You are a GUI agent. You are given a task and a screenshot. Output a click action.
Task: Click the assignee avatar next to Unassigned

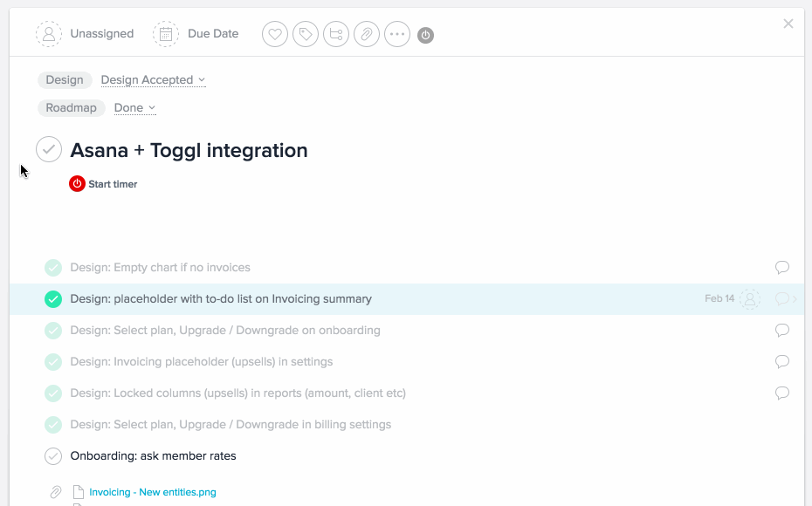[49, 34]
